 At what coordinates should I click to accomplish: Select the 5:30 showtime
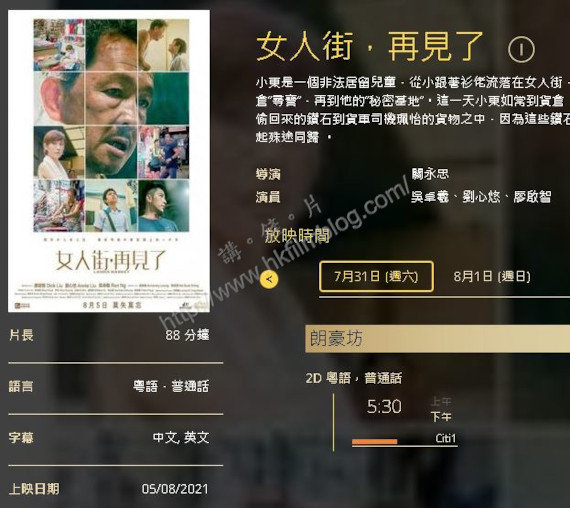(x=384, y=407)
